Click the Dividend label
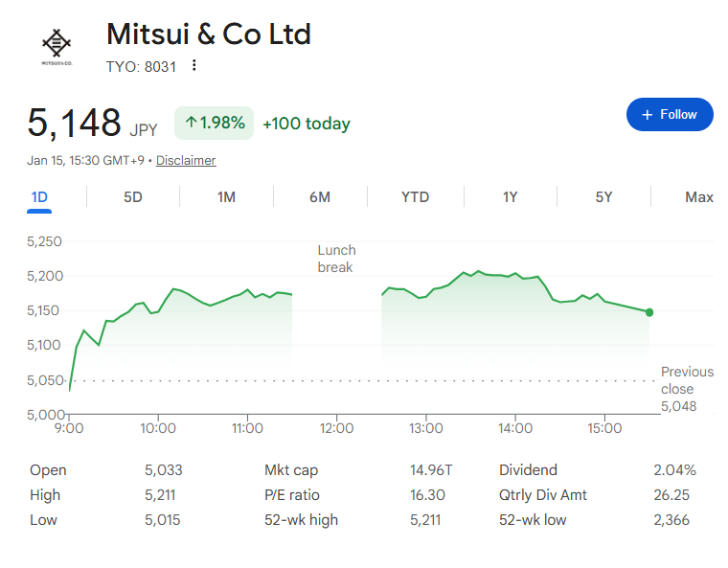Image resolution: width=728 pixels, height=568 pixels. pyautogui.click(x=528, y=470)
